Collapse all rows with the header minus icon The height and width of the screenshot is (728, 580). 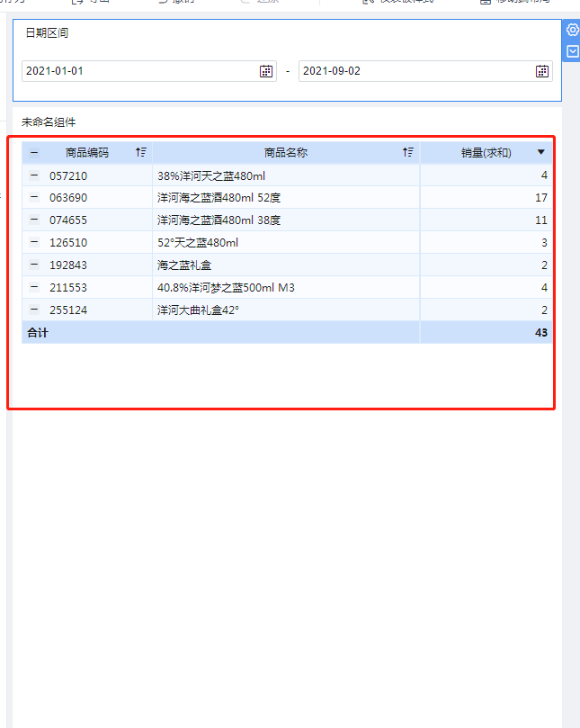(34, 152)
